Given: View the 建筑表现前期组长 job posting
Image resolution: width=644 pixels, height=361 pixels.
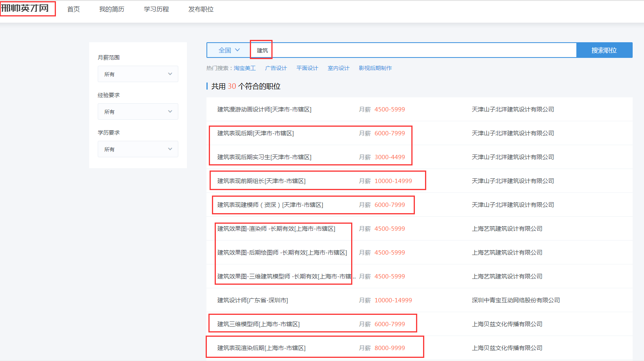Looking at the screenshot, I should pyautogui.click(x=261, y=181).
